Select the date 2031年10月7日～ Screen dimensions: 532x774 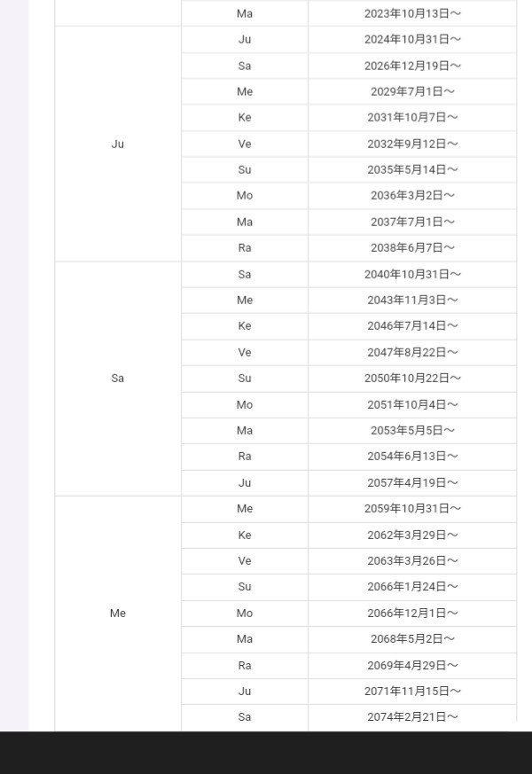click(412, 117)
